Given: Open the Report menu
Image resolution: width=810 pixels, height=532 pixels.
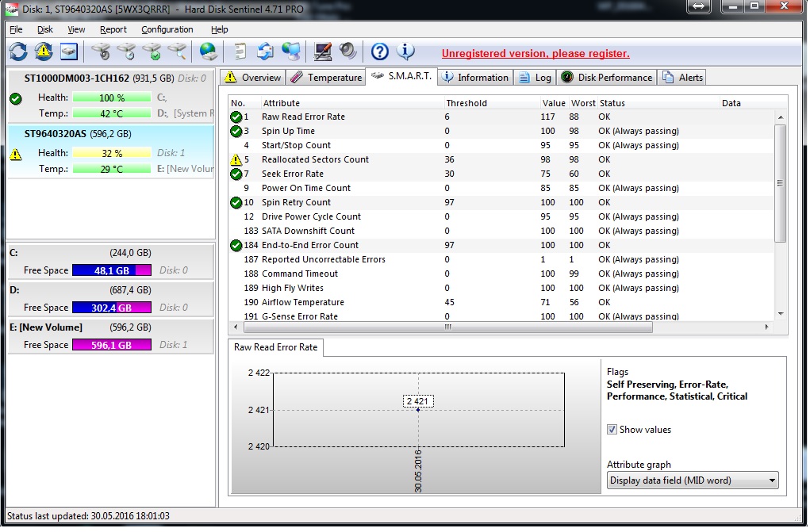Looking at the screenshot, I should pyautogui.click(x=113, y=29).
